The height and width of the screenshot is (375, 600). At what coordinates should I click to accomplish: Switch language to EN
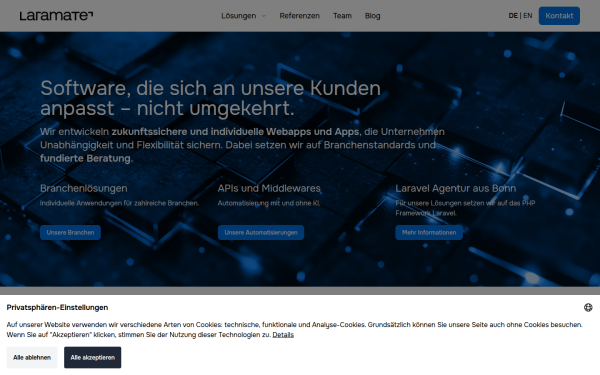(x=528, y=16)
